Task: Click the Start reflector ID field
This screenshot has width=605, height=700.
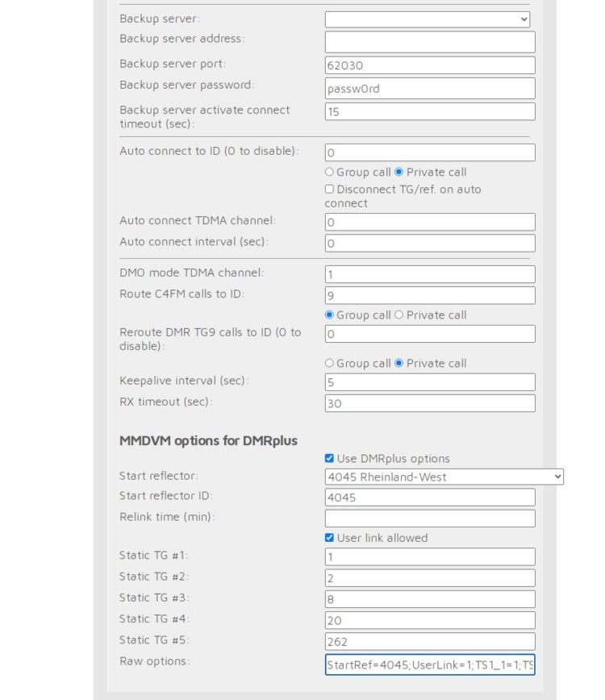Action: (429, 496)
